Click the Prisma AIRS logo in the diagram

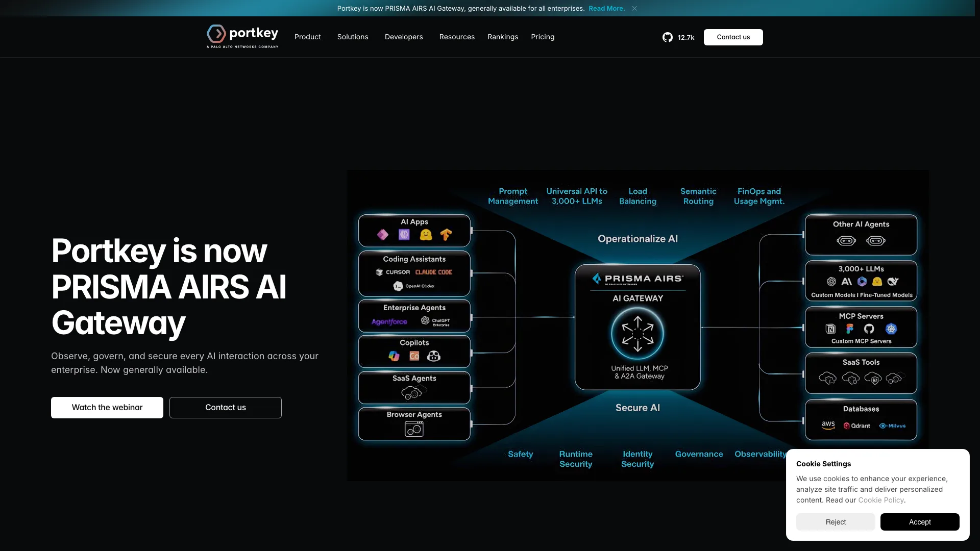[x=638, y=279]
